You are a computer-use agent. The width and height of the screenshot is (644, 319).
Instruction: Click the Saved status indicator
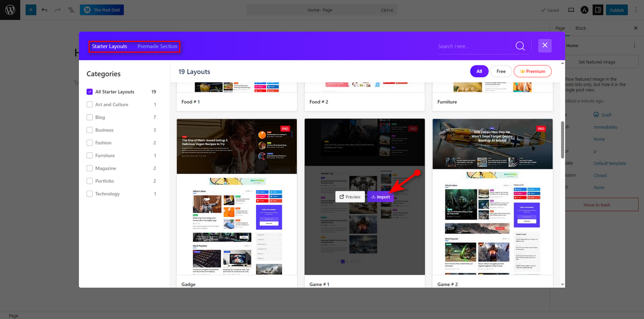(550, 10)
